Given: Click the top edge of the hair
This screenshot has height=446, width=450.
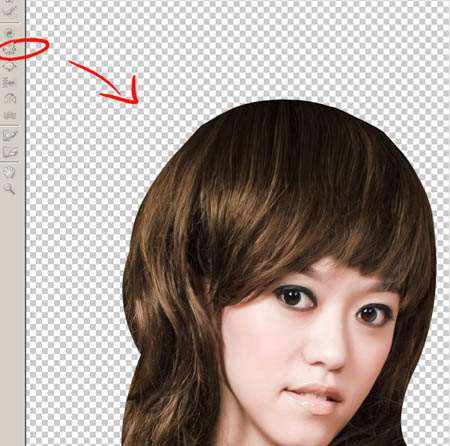Looking at the screenshot, I should tap(287, 102).
